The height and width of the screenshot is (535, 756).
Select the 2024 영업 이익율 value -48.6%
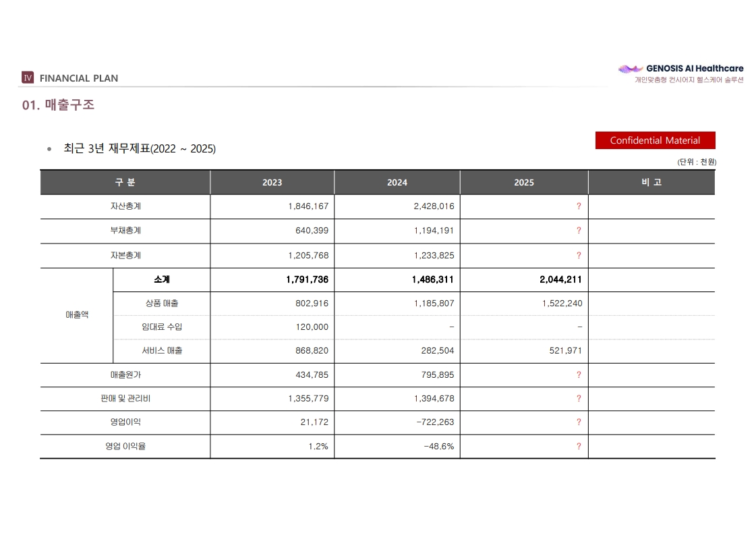(x=439, y=446)
